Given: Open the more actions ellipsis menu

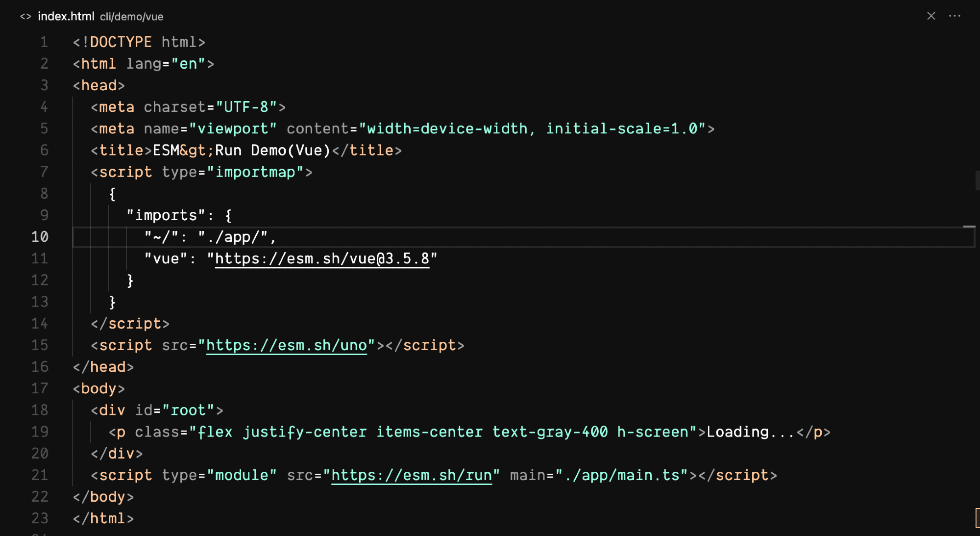Looking at the screenshot, I should (955, 16).
